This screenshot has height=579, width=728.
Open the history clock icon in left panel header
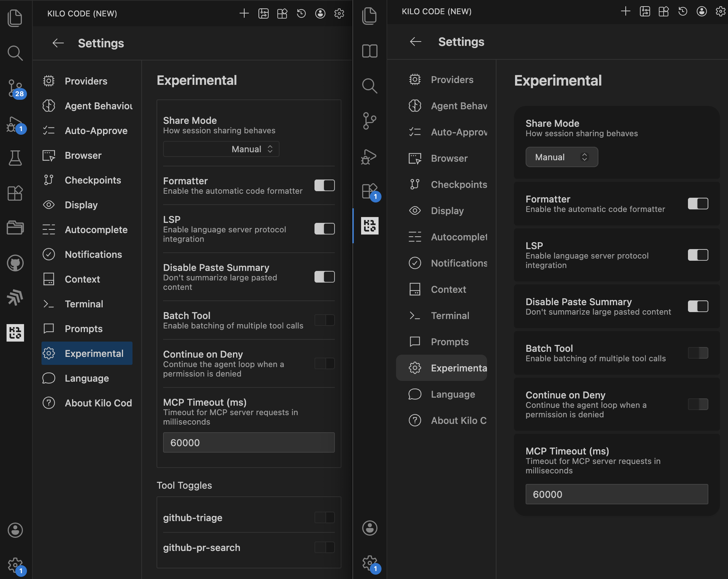pos(301,14)
